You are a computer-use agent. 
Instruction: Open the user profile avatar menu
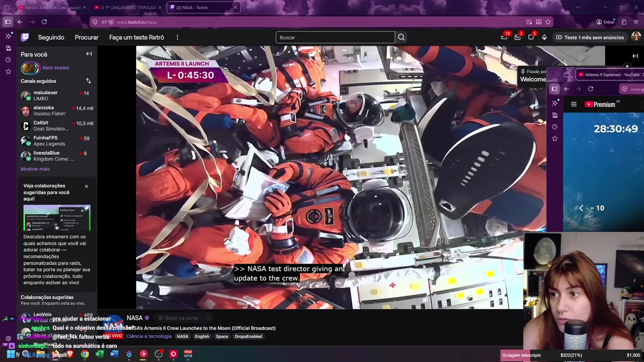click(636, 37)
